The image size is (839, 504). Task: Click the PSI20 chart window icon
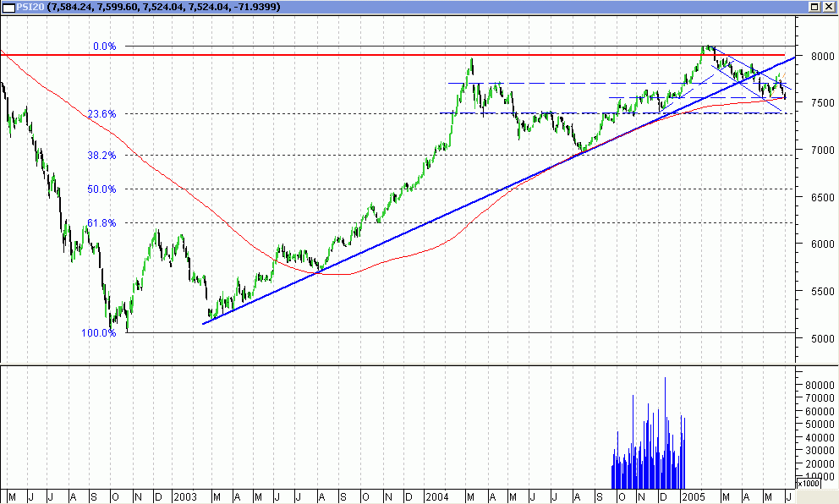tap(8, 7)
